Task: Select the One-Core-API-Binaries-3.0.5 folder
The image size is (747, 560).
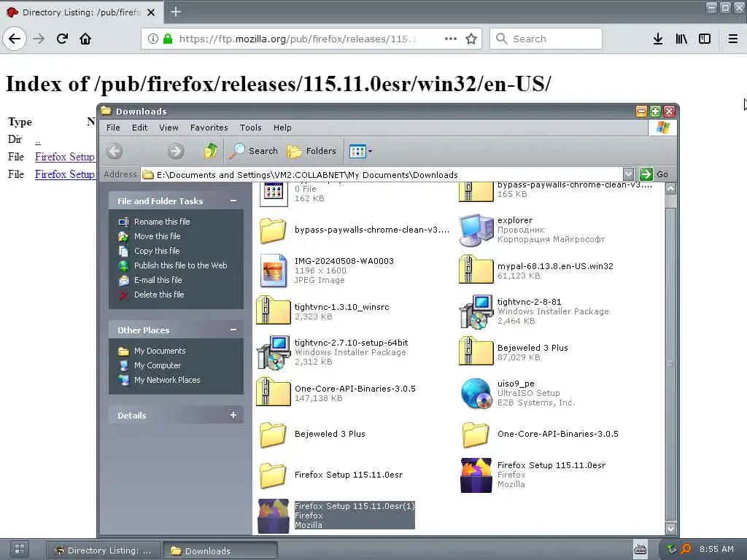Action: 541,434
